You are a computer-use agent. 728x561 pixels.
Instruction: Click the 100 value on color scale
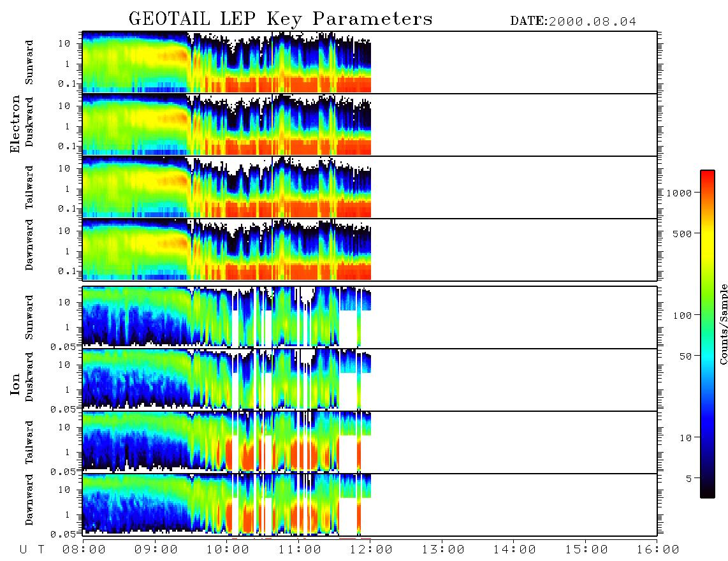point(682,316)
